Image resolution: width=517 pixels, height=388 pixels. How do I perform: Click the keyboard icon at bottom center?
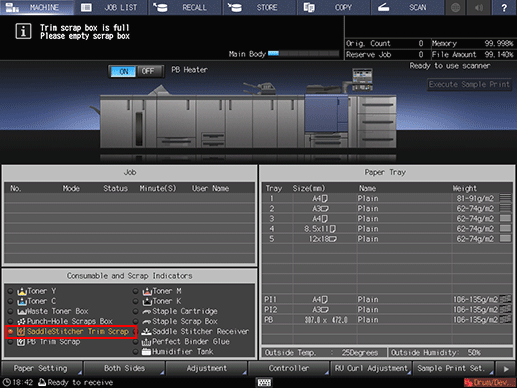point(264,382)
